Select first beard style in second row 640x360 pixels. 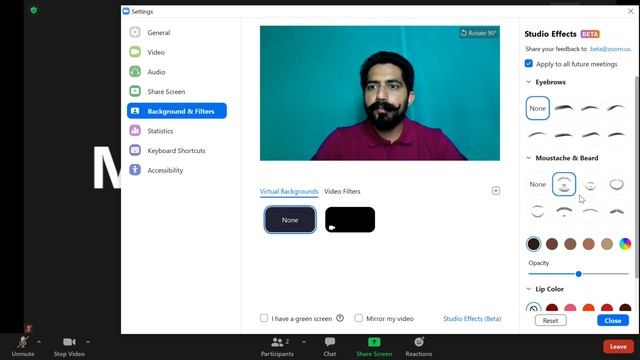pos(538,211)
